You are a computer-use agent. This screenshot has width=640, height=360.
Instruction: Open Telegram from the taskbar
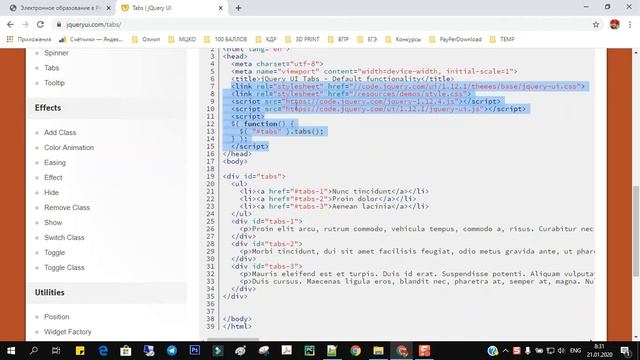pos(172,351)
